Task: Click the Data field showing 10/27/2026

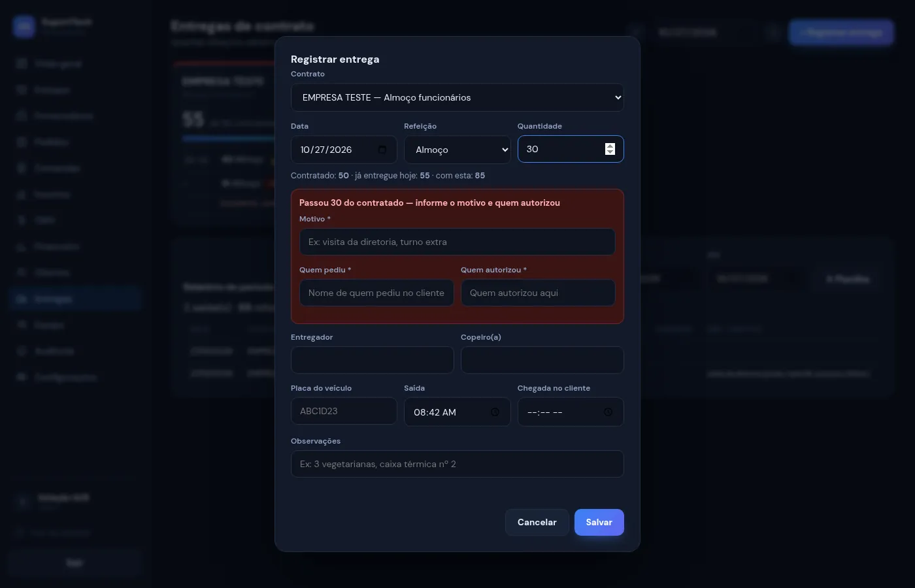Action: coord(344,150)
